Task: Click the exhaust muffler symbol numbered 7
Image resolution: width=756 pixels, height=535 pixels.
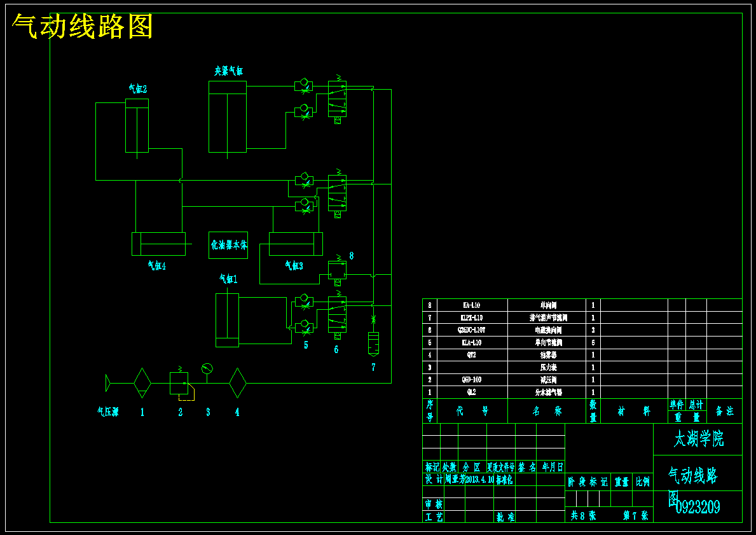Action: 373,344
